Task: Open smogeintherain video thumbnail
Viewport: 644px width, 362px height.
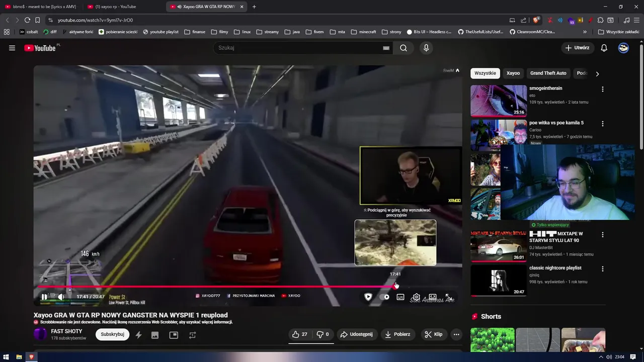Action: (499, 101)
